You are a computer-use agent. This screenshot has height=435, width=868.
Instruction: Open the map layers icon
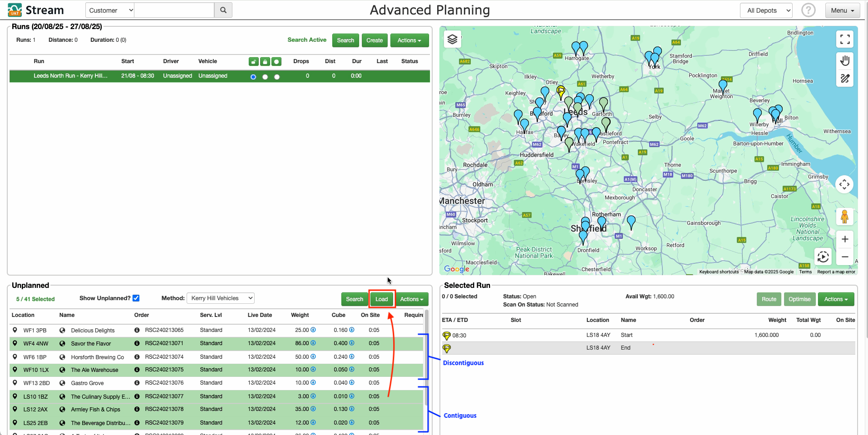coord(452,40)
